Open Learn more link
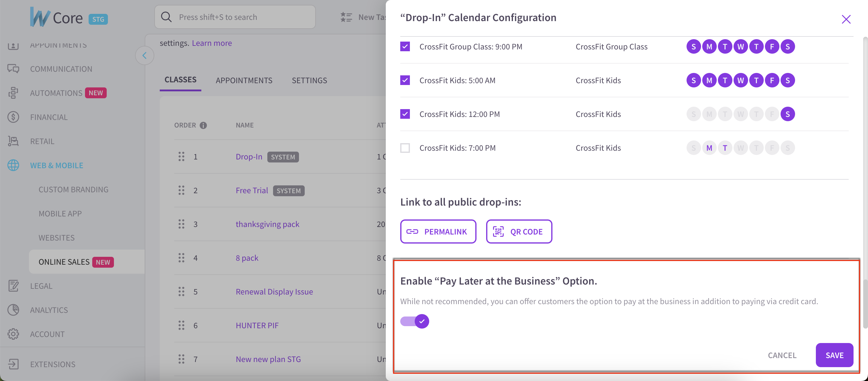The height and width of the screenshot is (381, 868). 212,43
